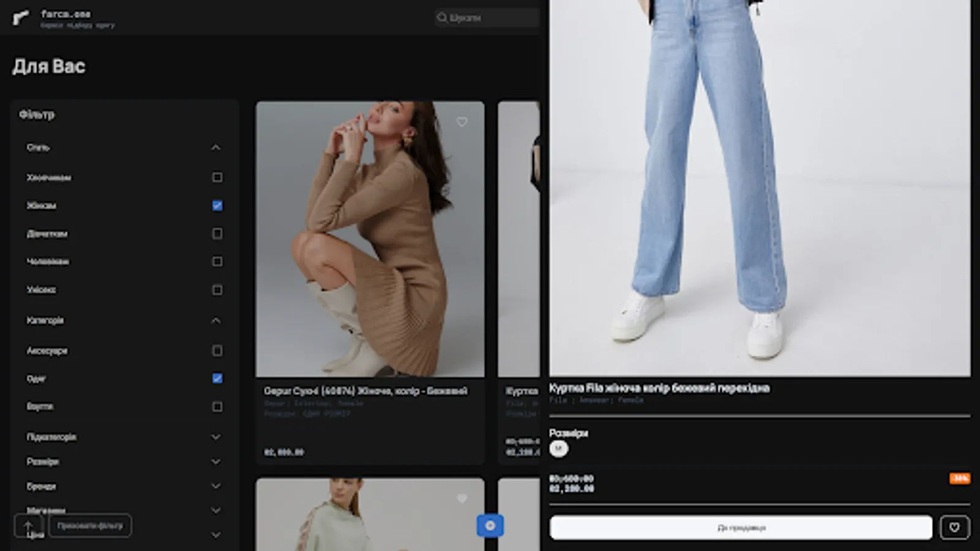Focus the search input field
Viewport: 980px width, 551px height.
[487, 18]
